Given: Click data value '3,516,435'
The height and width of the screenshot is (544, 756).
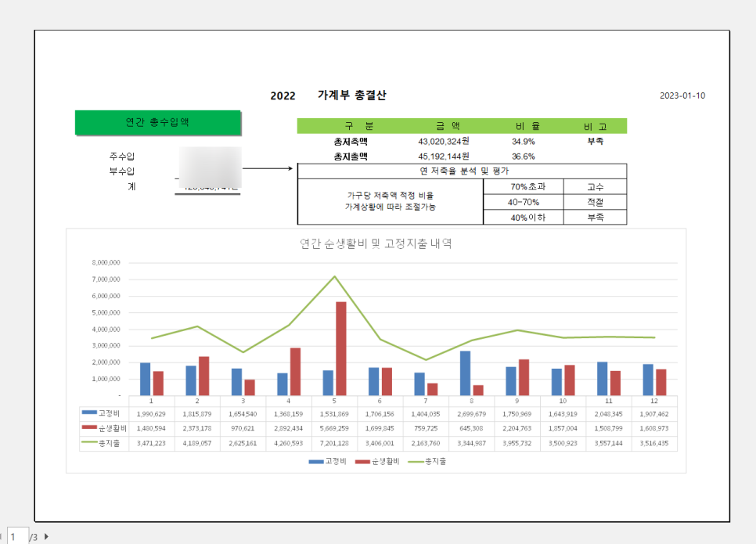Looking at the screenshot, I should 654,443.
